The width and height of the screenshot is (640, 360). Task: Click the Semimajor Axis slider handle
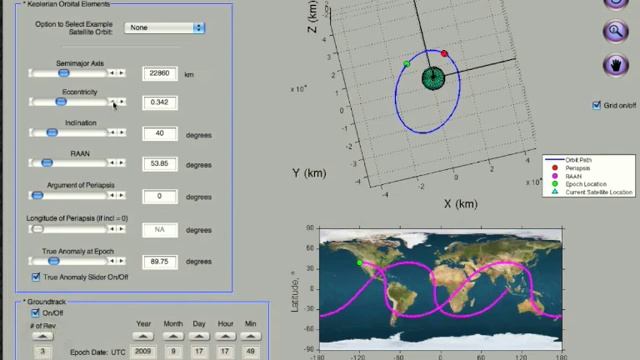coord(64,73)
